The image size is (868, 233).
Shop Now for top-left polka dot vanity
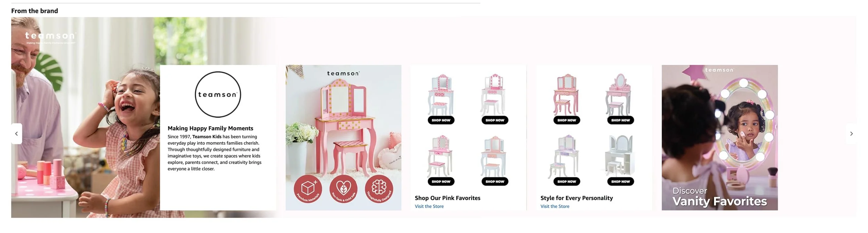(441, 120)
